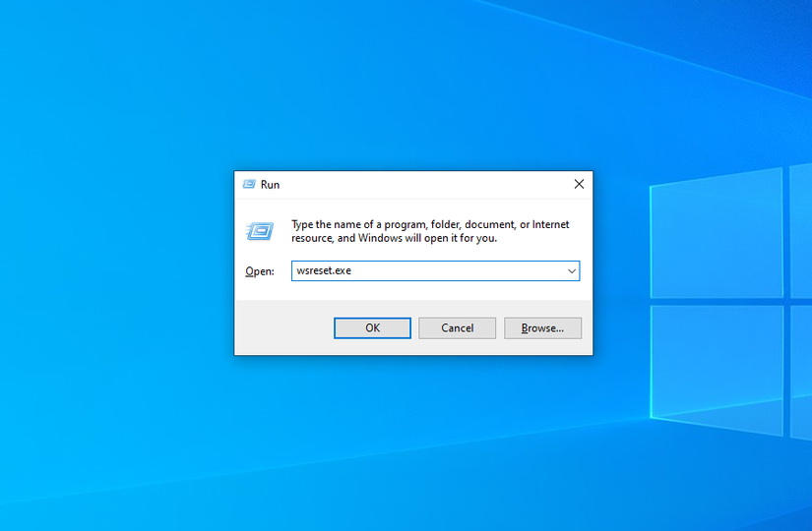Click the large Run icon beside description
This screenshot has height=531, width=812.
coord(259,231)
